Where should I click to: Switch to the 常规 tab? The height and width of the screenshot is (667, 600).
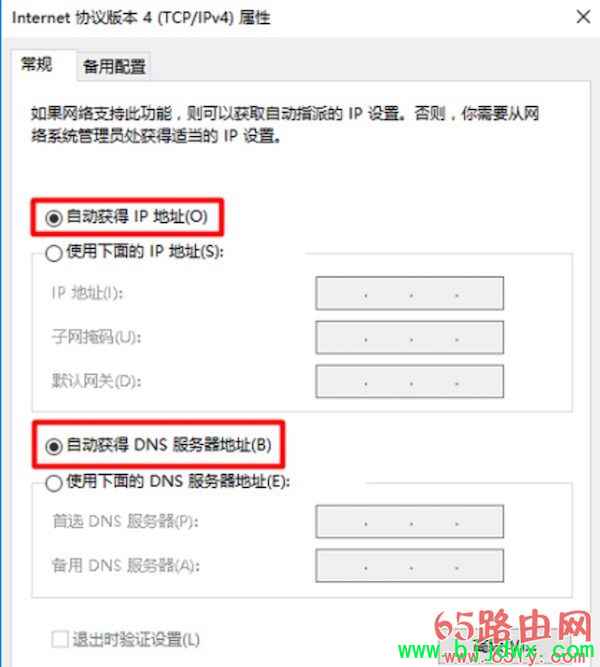(37, 65)
